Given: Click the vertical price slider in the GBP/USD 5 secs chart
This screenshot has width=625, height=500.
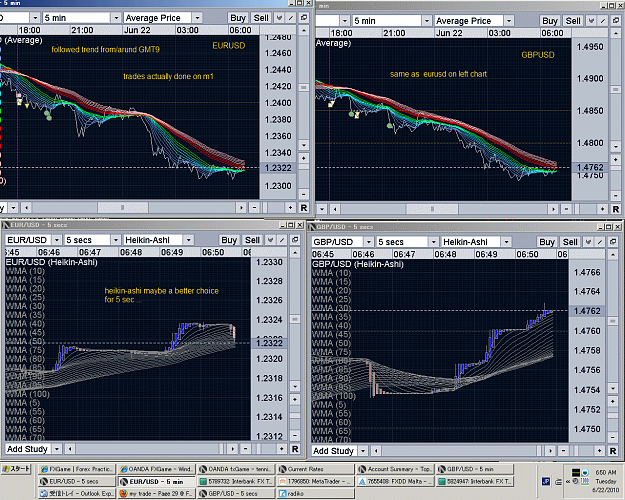Looking at the screenshot, I should click(613, 321).
